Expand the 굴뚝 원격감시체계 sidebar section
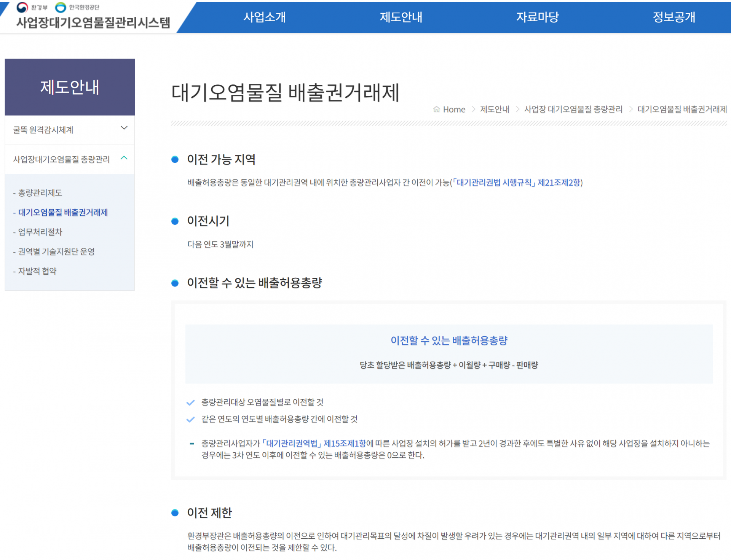The height and width of the screenshot is (560, 731). click(x=70, y=130)
